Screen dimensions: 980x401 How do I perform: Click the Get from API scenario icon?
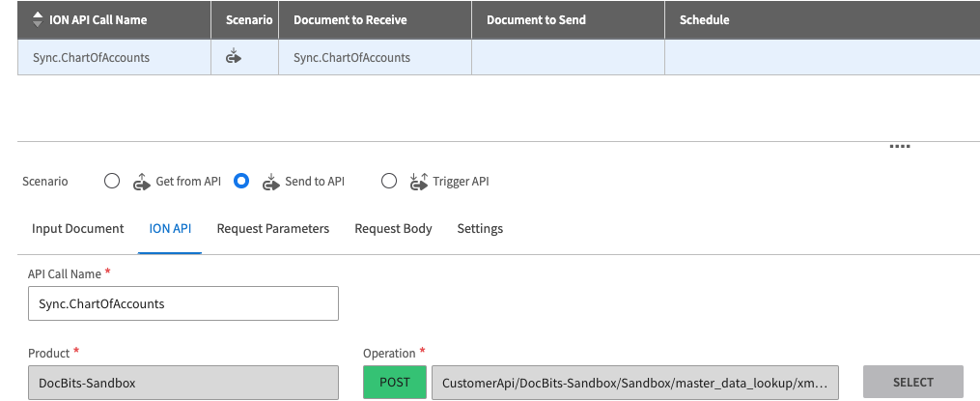pyautogui.click(x=142, y=181)
